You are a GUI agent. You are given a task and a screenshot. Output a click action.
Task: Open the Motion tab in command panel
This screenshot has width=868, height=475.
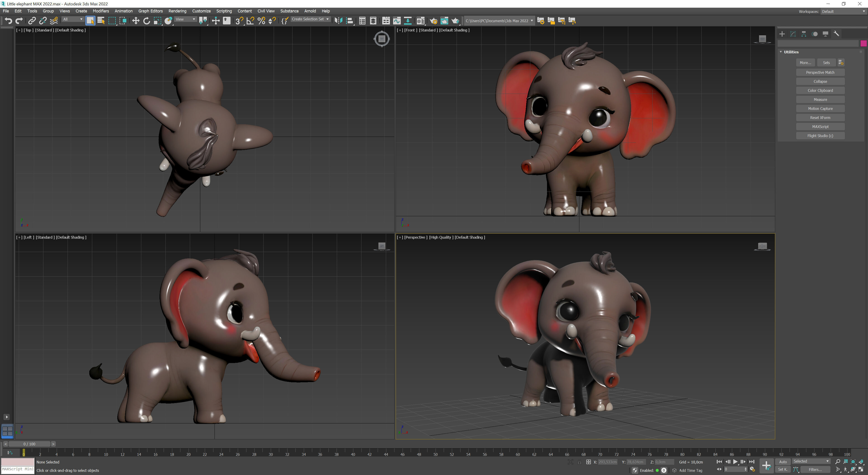point(815,34)
